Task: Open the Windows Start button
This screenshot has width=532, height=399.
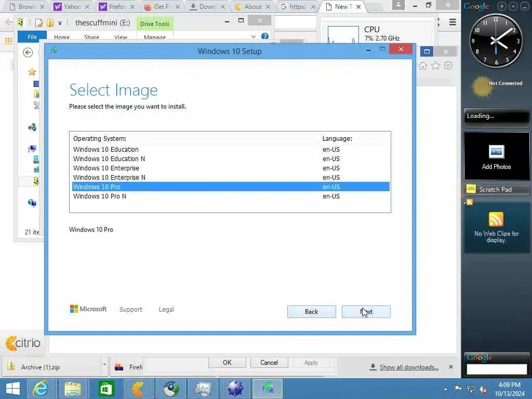Action: point(13,389)
